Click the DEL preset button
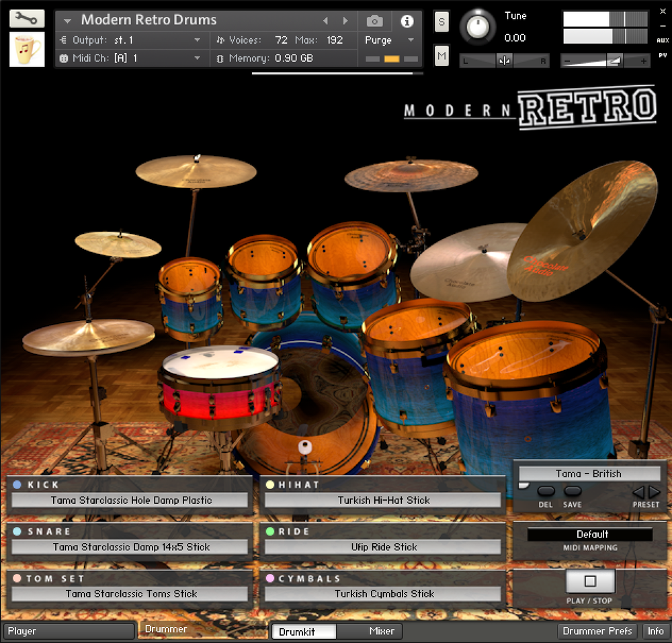The image size is (672, 643). (546, 491)
